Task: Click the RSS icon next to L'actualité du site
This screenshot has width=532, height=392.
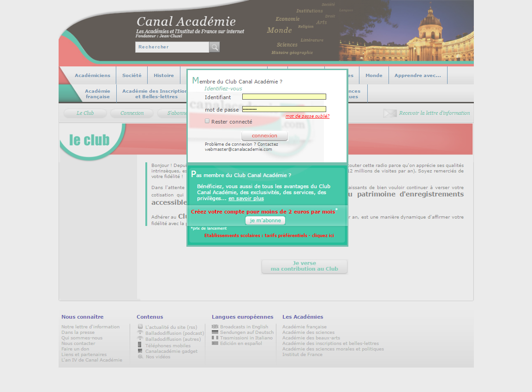Action: [140, 327]
